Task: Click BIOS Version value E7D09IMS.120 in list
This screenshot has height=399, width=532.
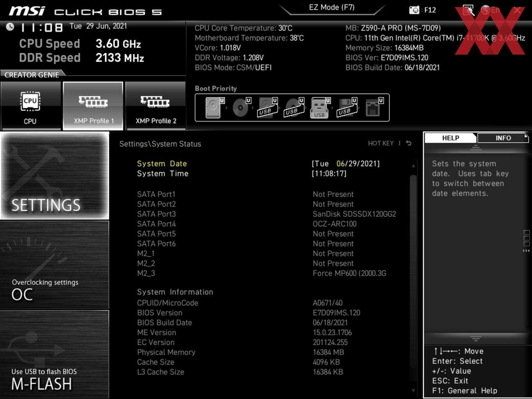Action: click(336, 313)
